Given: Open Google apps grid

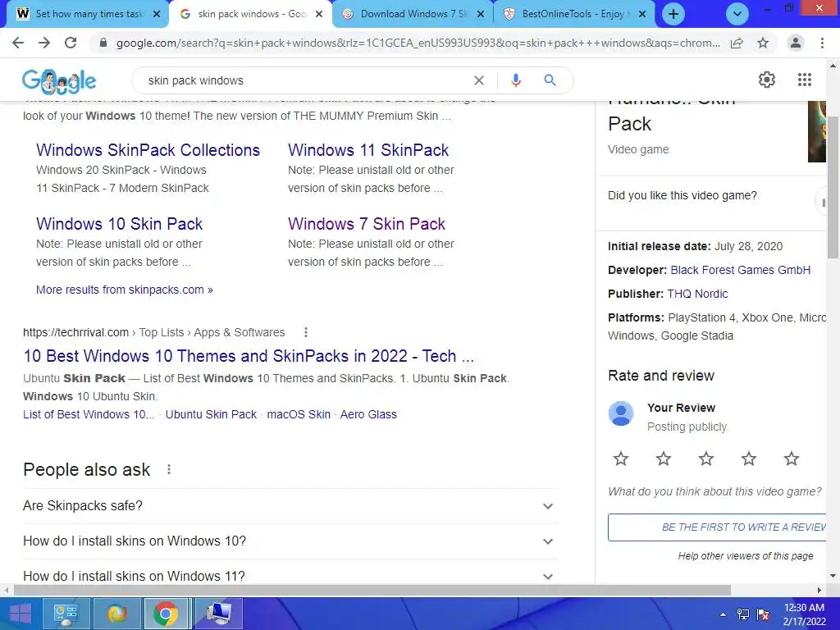Looking at the screenshot, I should pyautogui.click(x=804, y=80).
